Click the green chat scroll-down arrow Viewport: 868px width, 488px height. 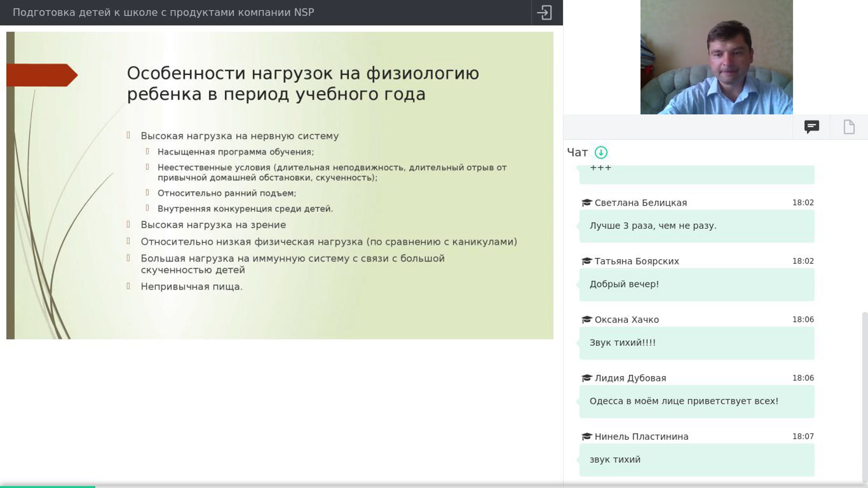point(601,152)
